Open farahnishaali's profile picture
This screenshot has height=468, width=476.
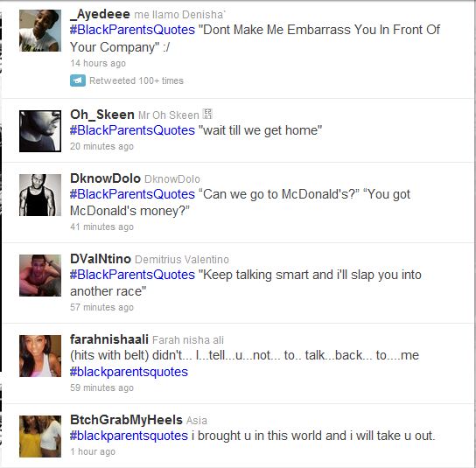tap(40, 356)
